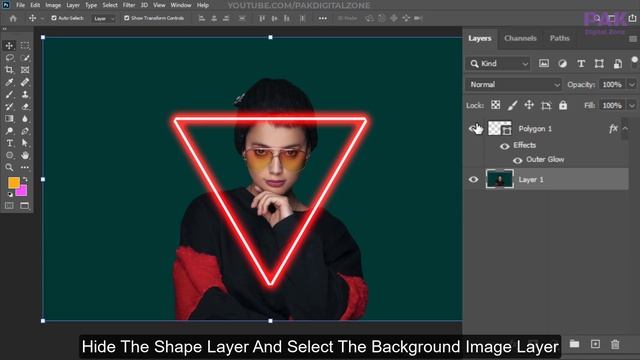Select the Eraser tool
The width and height of the screenshot is (640, 360).
[x=25, y=107]
